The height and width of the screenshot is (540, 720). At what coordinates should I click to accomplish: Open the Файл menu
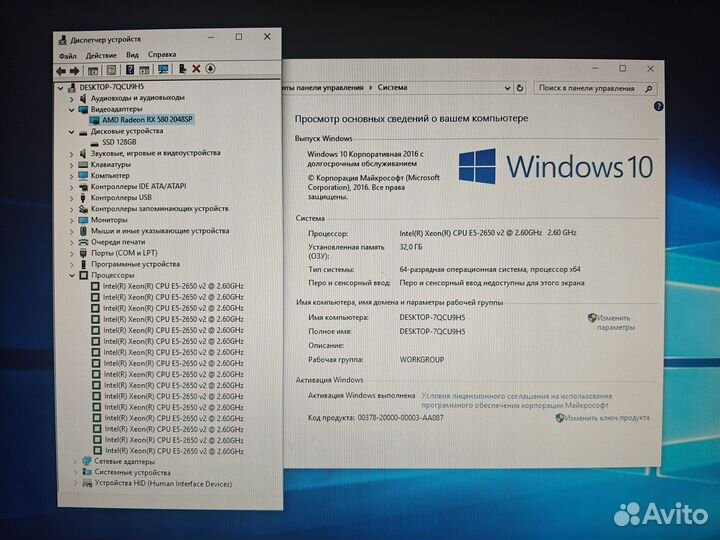68,56
